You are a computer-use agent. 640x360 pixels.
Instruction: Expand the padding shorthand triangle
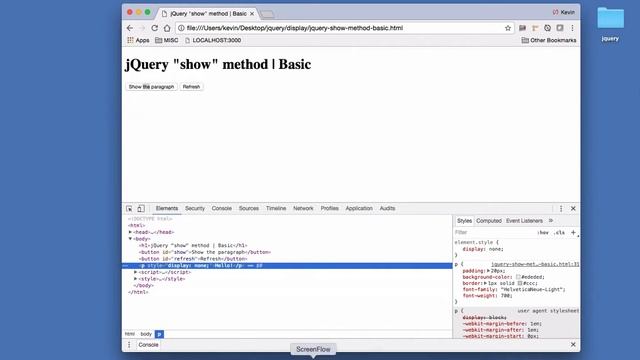pyautogui.click(x=488, y=271)
